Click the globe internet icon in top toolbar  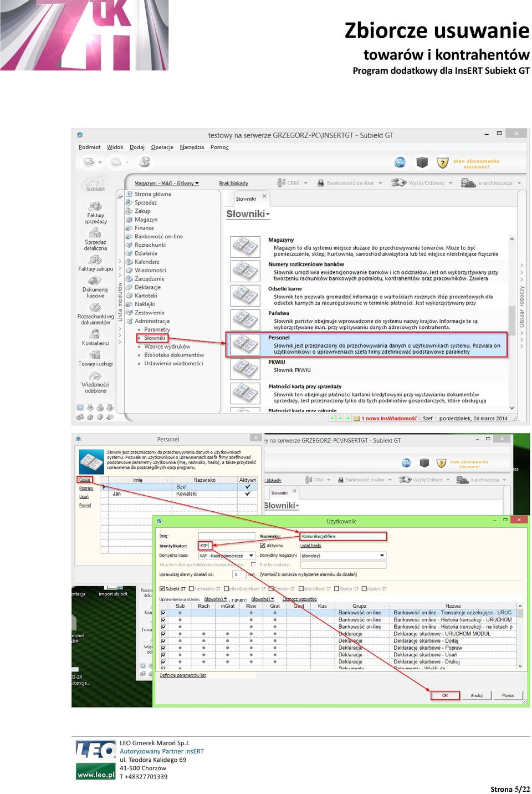coord(400,162)
